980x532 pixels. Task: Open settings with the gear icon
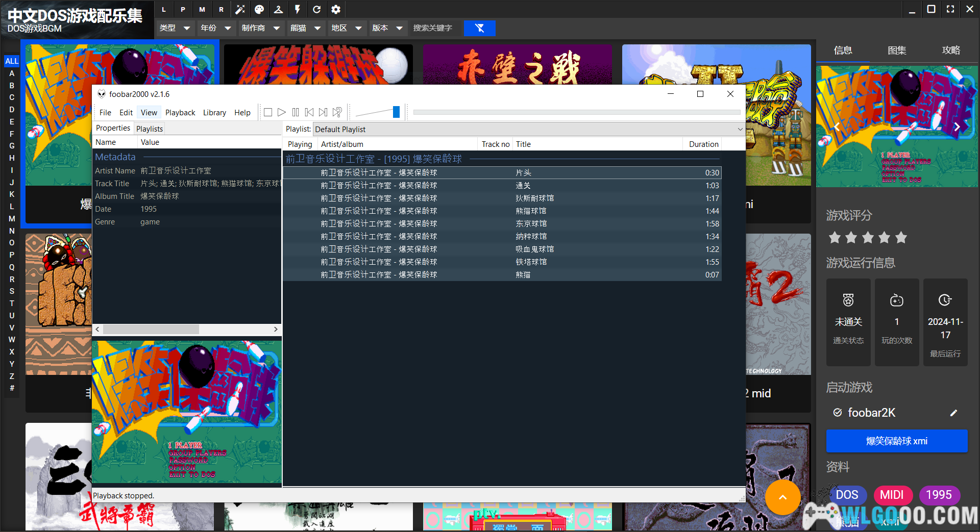(336, 9)
